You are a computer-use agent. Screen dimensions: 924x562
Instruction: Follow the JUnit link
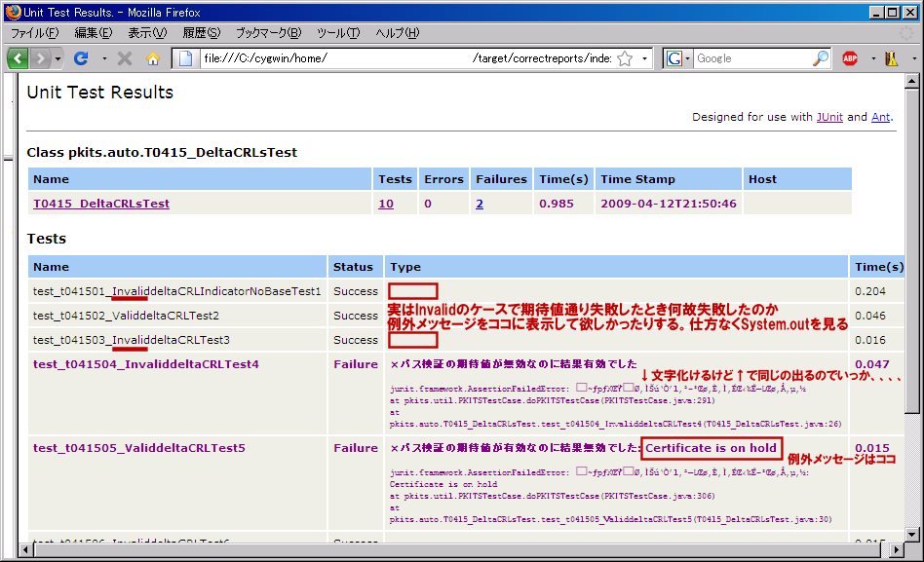829,117
